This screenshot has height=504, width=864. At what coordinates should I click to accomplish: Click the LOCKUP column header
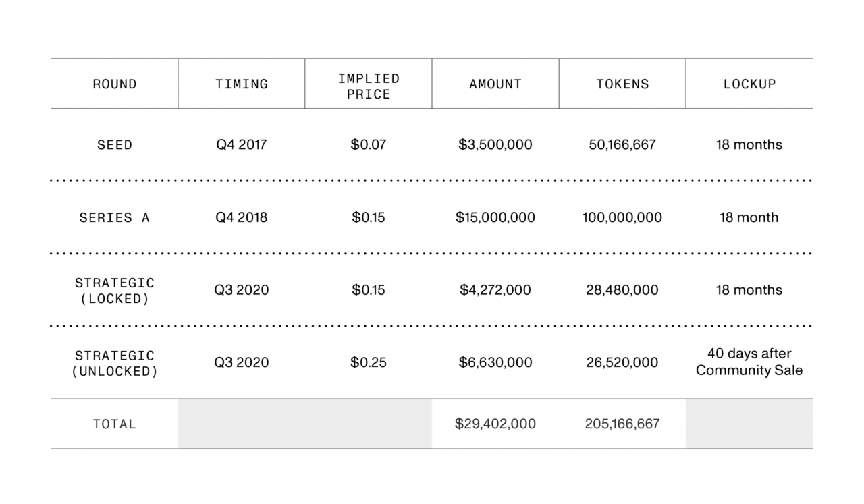749,84
